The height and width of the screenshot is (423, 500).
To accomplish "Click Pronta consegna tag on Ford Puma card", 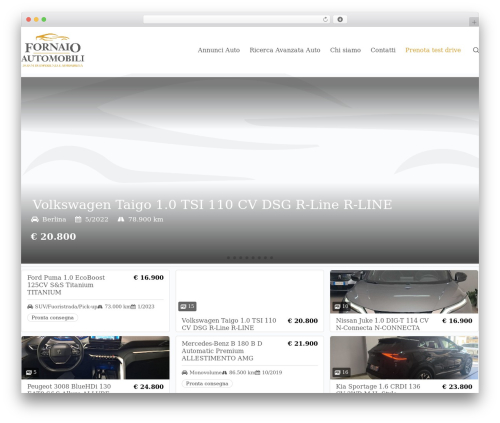I will click(53, 318).
